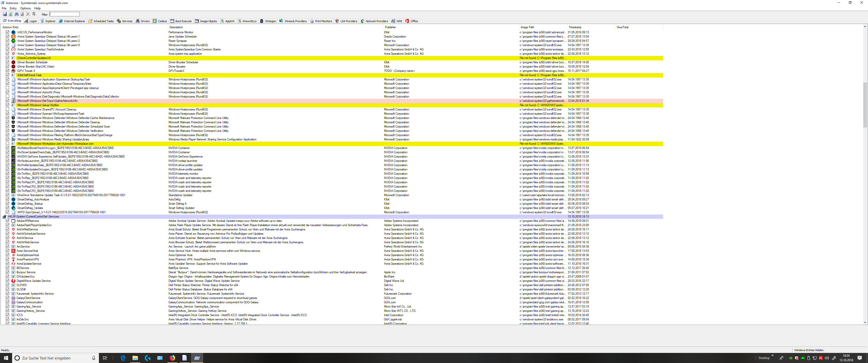868x363 pixels.
Task: Click into the Filter text field
Action: tap(65, 14)
